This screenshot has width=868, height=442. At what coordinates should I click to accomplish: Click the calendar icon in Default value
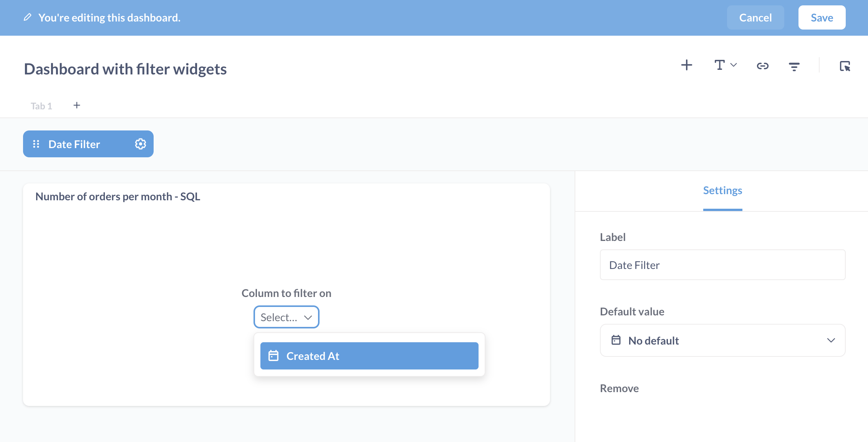tap(616, 341)
